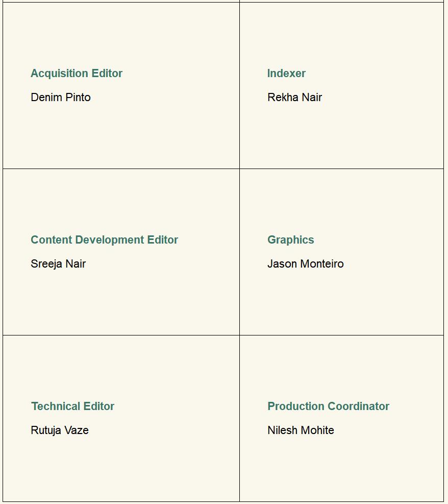Click the Indexer heading
The image size is (448, 504).
(286, 74)
